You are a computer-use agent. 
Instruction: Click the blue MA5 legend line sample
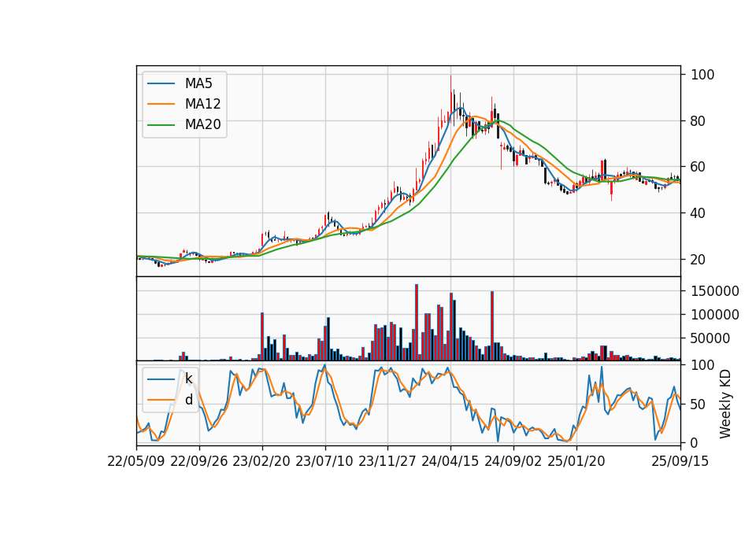[x=161, y=83]
